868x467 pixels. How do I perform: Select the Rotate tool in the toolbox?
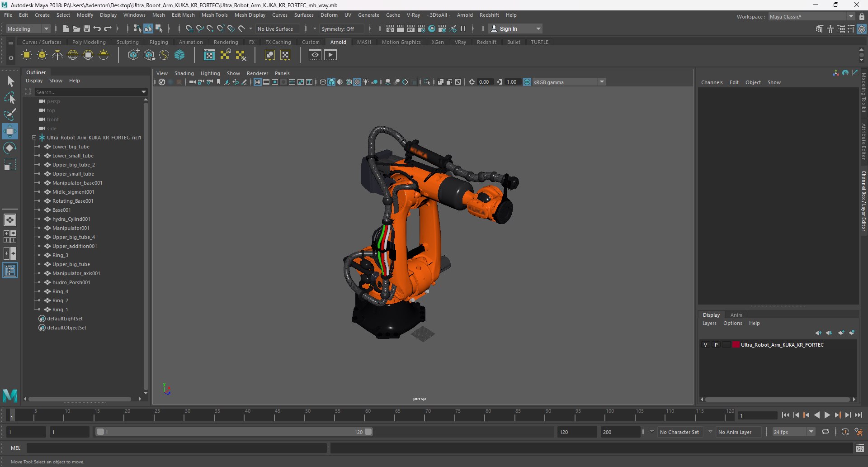(10, 148)
